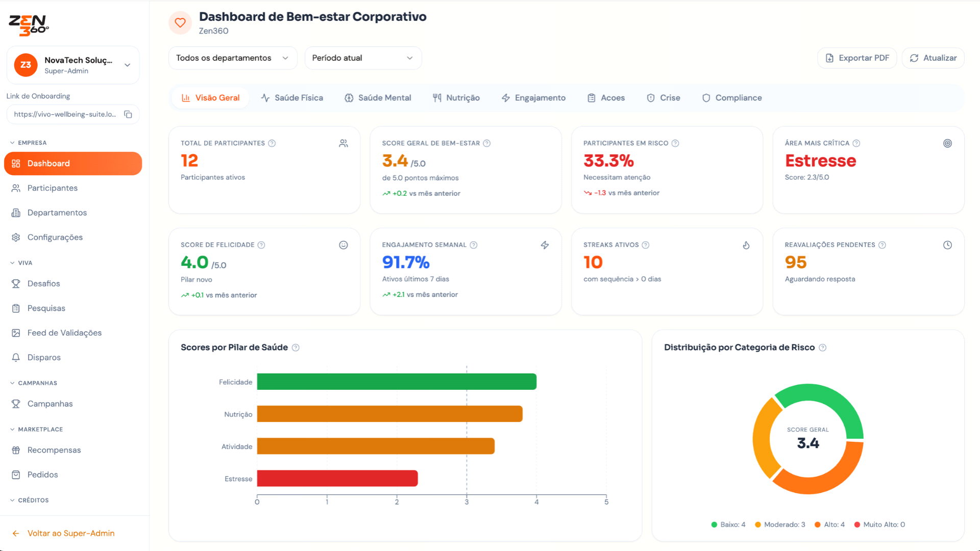
Task: Click help icon beside Distribuição por Categoria de Risco
Action: point(822,347)
